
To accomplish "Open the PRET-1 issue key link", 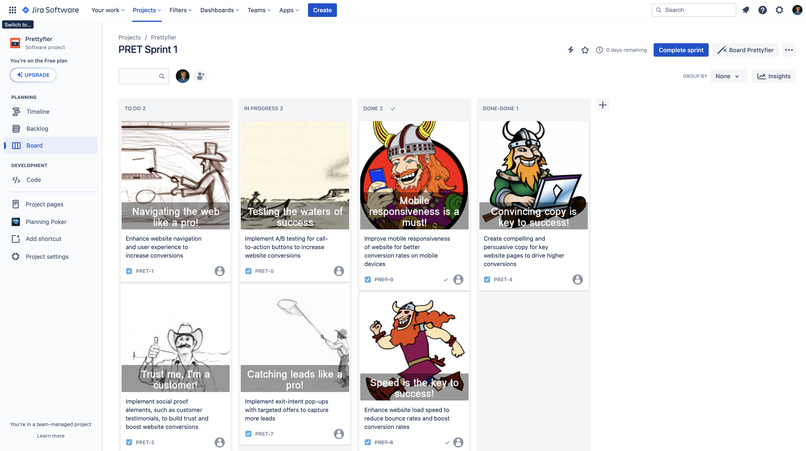I will click(x=144, y=271).
